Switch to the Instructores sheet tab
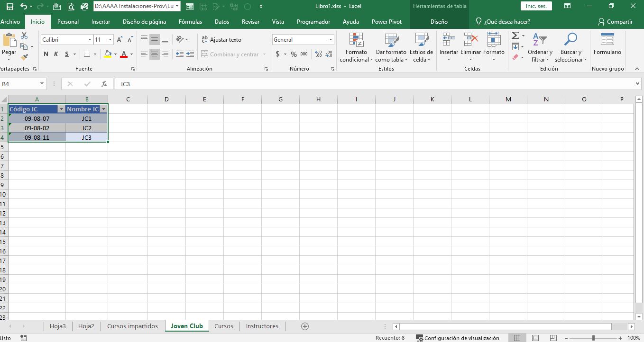The height and width of the screenshot is (342, 644). pos(262,326)
